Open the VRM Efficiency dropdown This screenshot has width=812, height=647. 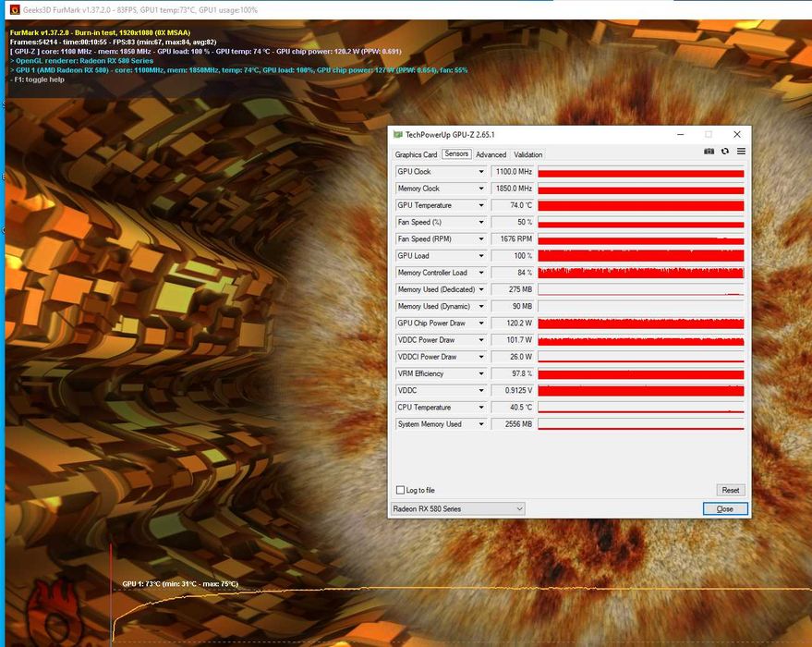click(x=481, y=373)
